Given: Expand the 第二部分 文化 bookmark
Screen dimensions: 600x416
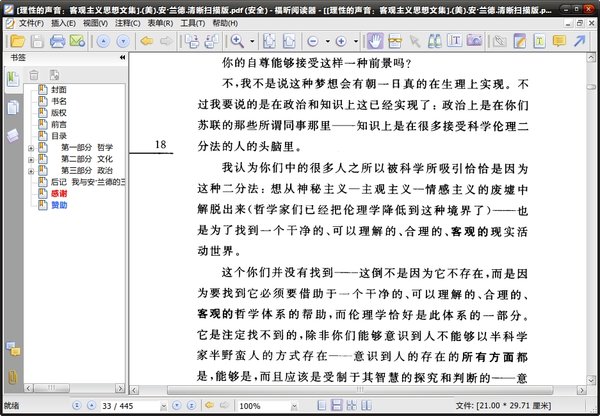Looking at the screenshot, I should pos(31,160).
